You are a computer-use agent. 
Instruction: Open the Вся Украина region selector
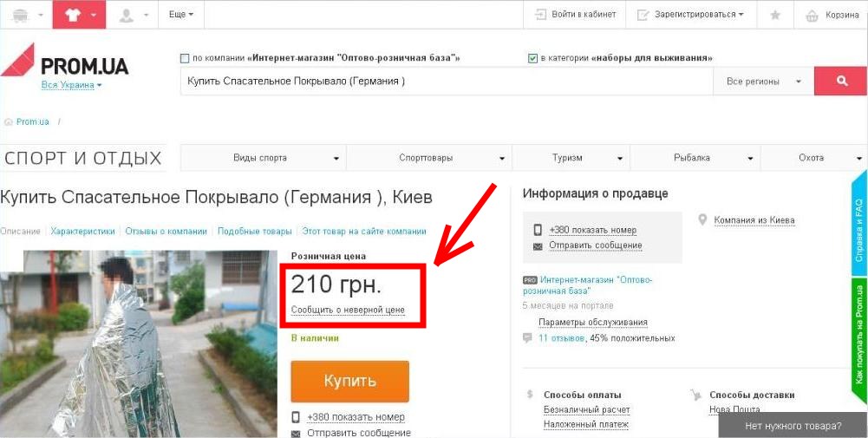(x=71, y=85)
